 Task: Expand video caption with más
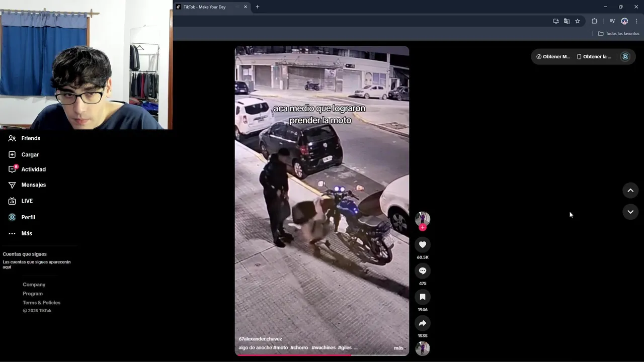(398, 348)
